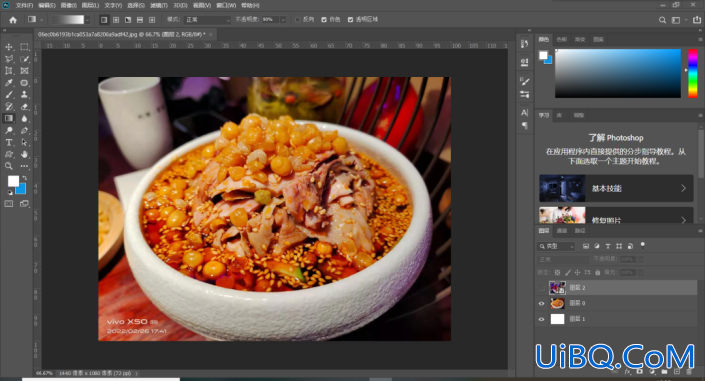Image resolution: width=705 pixels, height=381 pixels.
Task: Open the 修复照片 tutorial card
Action: coord(616,215)
